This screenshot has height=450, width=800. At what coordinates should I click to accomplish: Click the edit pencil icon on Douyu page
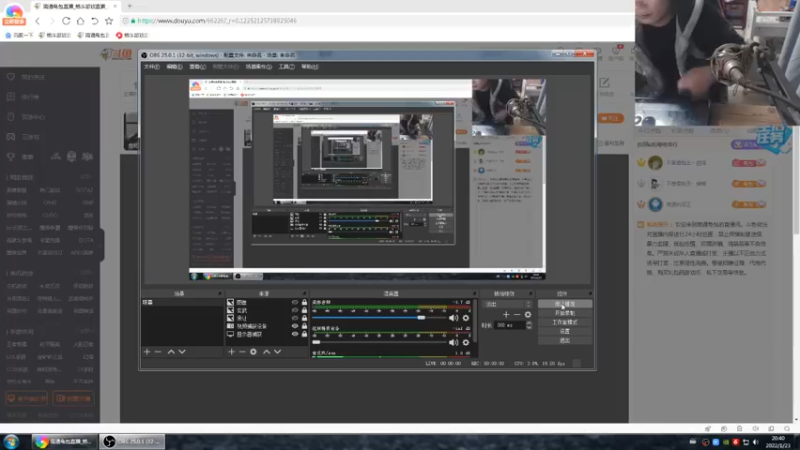(x=605, y=83)
